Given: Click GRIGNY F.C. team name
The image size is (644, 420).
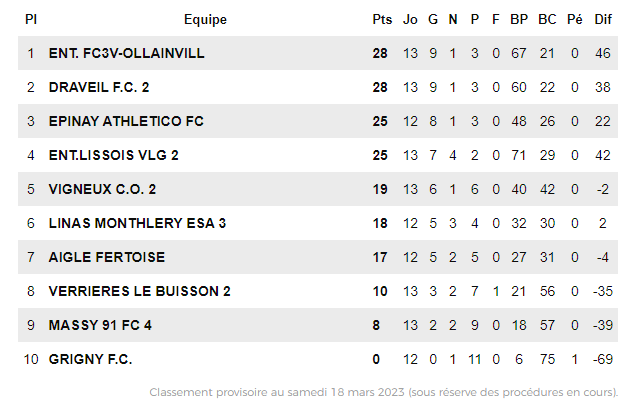Looking at the screenshot, I should (x=90, y=360).
